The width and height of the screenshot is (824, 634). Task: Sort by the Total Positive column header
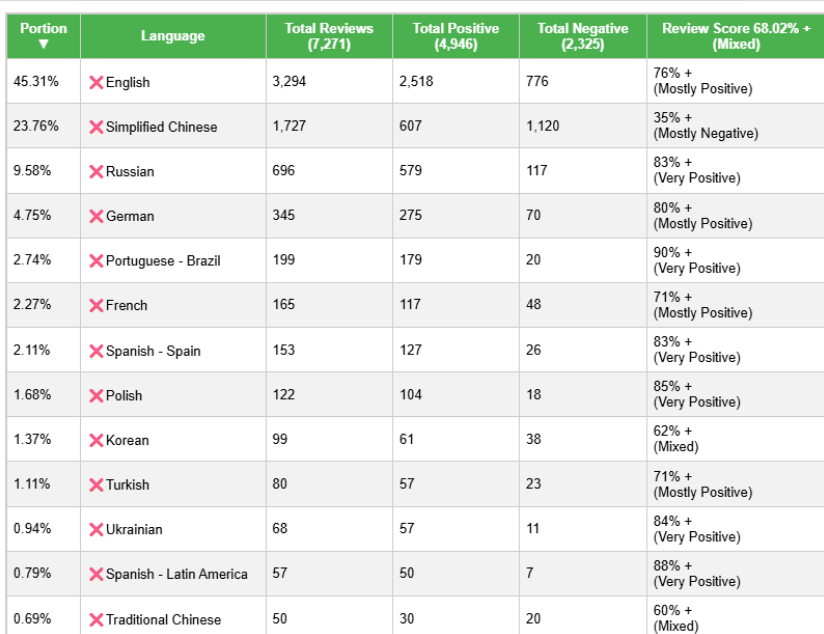(456, 36)
